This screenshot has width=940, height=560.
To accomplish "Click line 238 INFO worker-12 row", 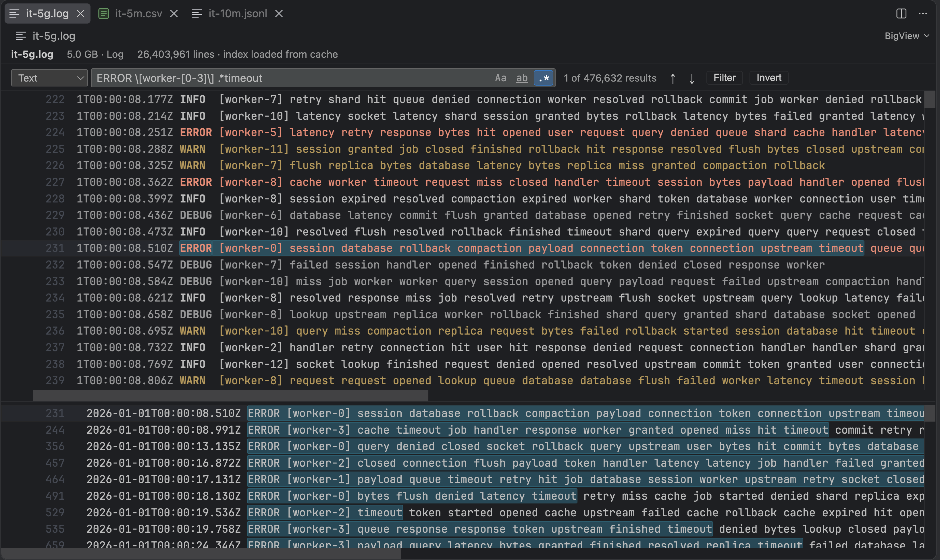I will coord(463,364).
